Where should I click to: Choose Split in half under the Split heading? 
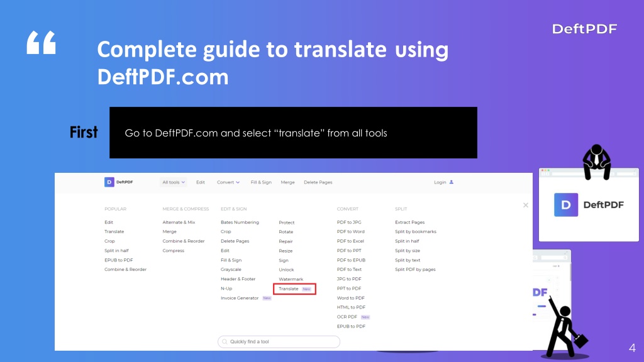coord(407,241)
